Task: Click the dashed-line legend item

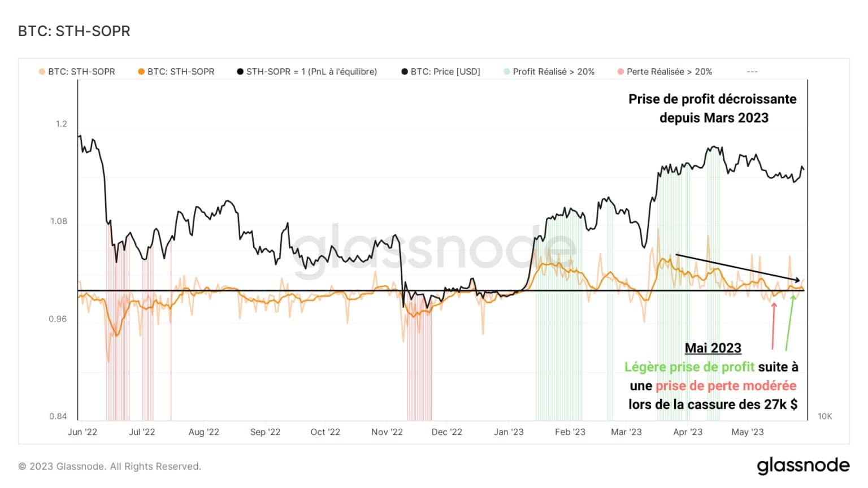Action: [752, 72]
